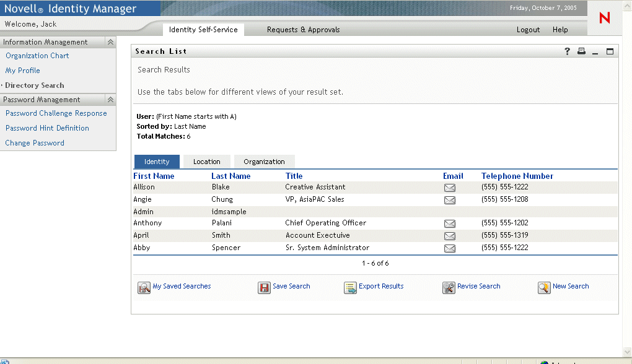The image size is (632, 364).
Task: Click the email envelope icon for Allison Blake
Action: [x=449, y=188]
